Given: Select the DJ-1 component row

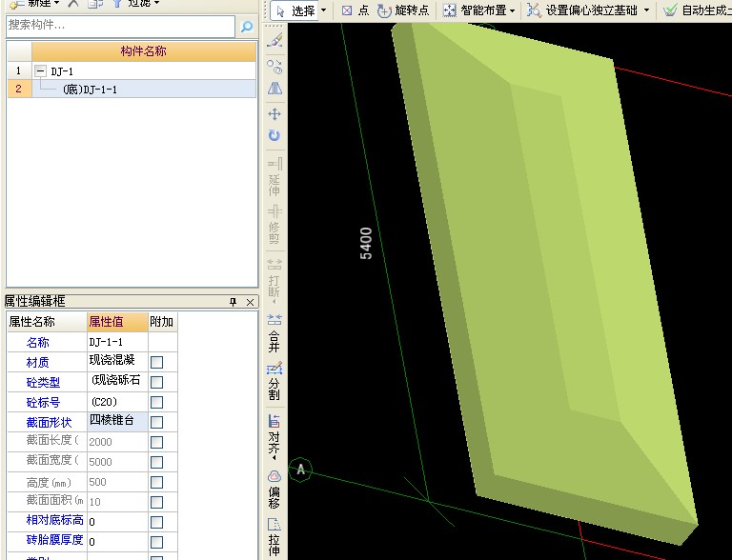Looking at the screenshot, I should point(144,70).
